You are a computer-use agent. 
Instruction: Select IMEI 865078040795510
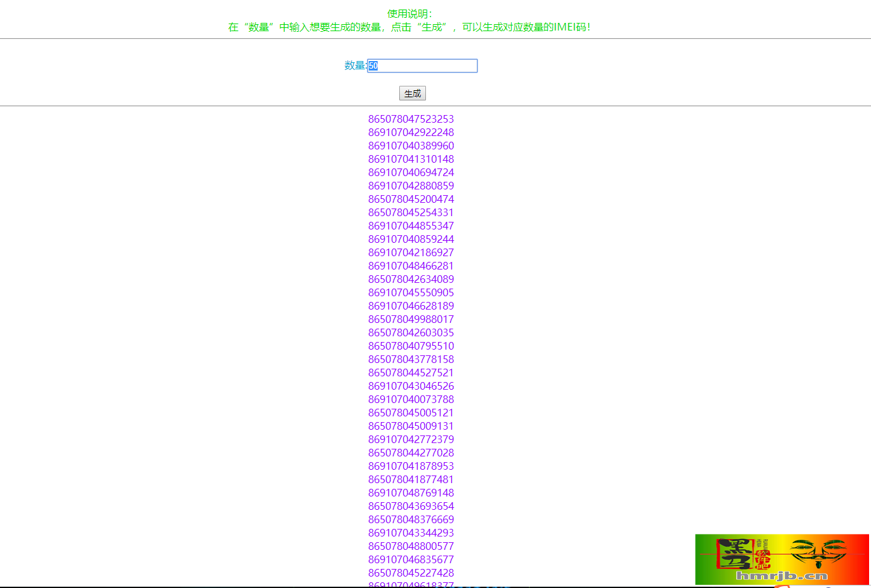point(411,346)
